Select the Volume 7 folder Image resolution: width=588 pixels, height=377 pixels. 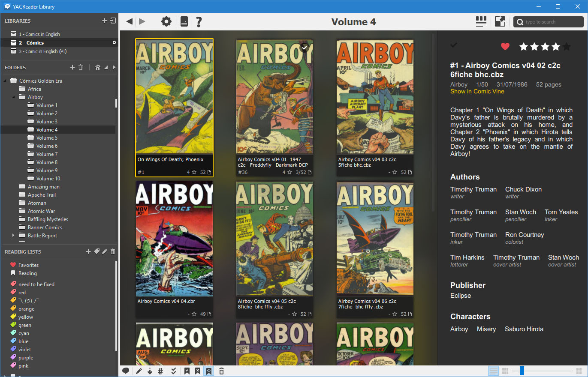[47, 154]
